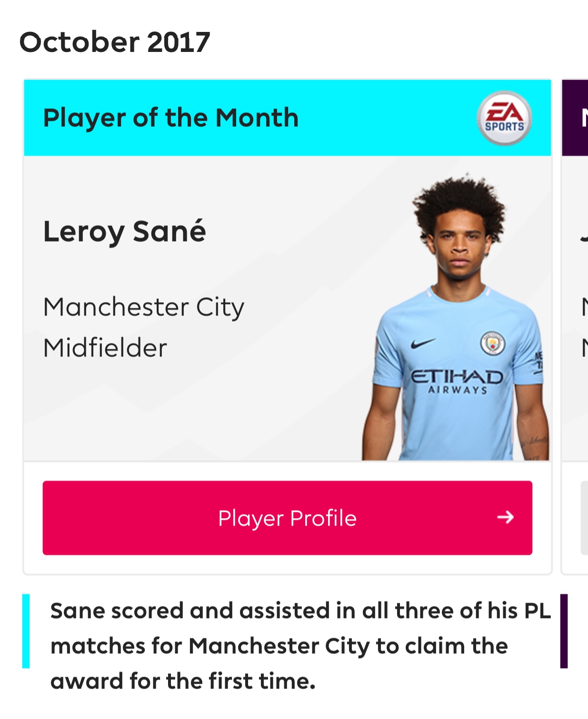Click the cyan accent bar beside description
This screenshot has height=719, width=588.
point(26,631)
